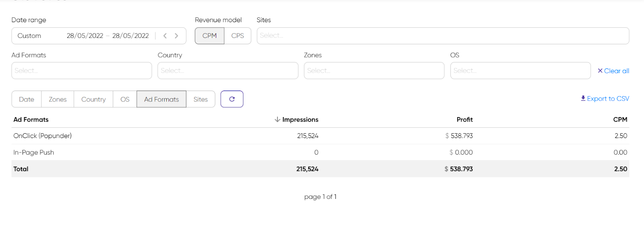644x227 pixels.
Task: Click the refresh icon button
Action: (232, 99)
